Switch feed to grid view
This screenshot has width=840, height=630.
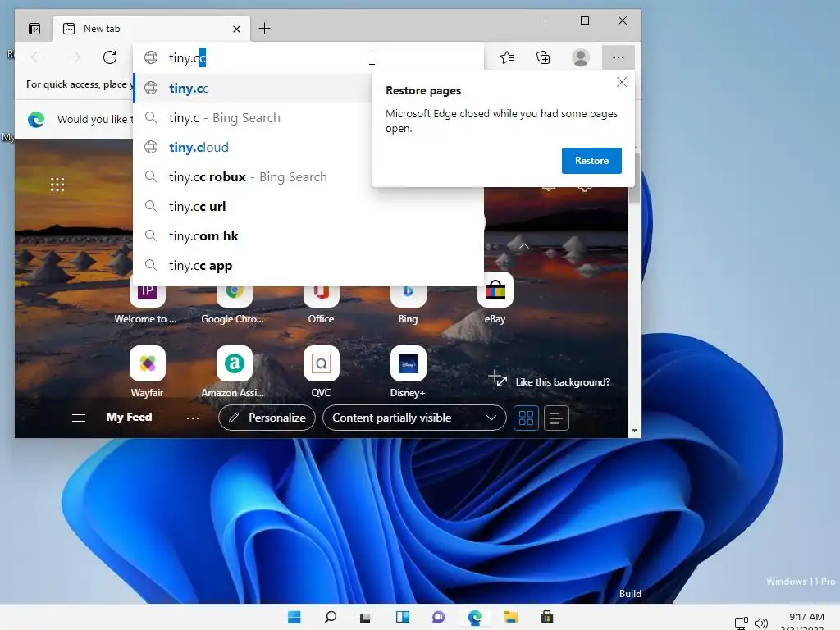(526, 418)
